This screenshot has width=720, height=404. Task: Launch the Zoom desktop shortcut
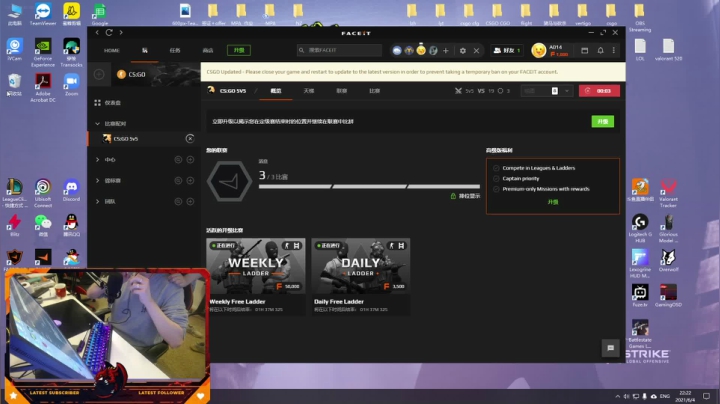[71, 84]
